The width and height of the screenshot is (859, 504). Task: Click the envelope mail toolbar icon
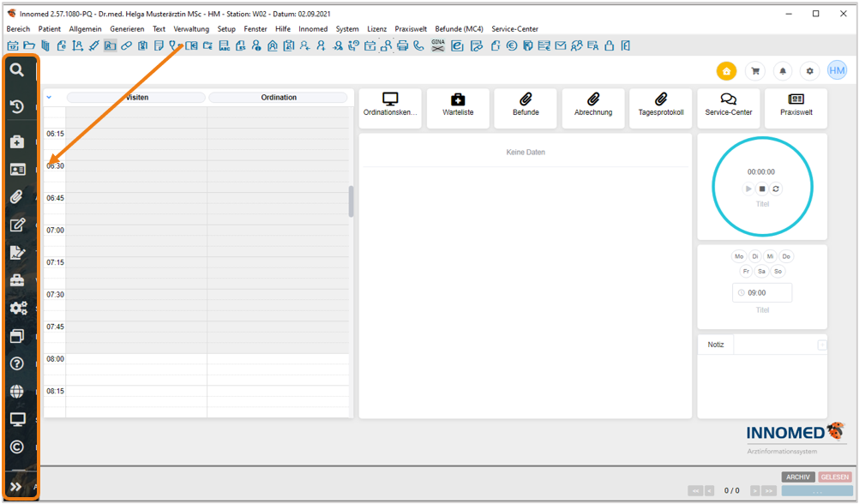coord(561,46)
